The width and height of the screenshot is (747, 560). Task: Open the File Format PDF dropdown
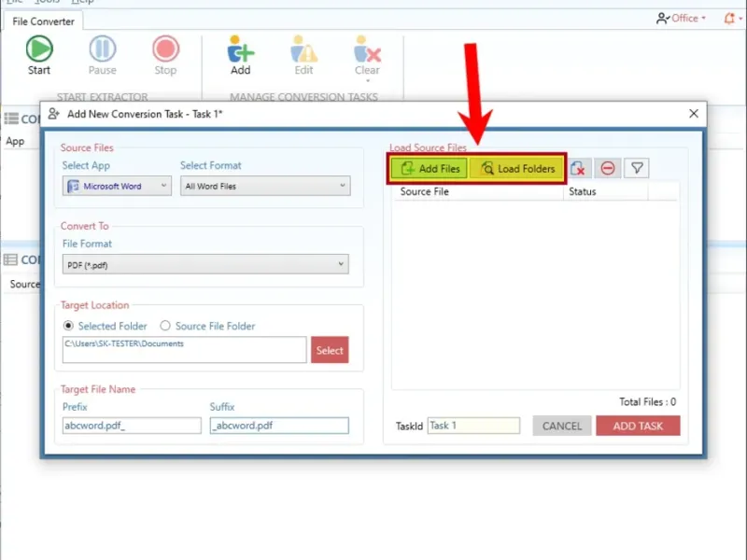click(x=205, y=264)
